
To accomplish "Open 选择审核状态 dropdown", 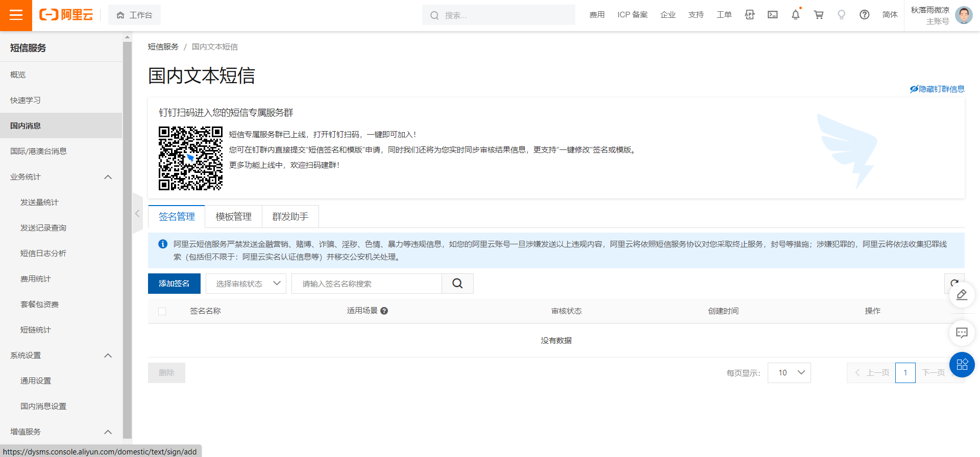I will click(x=246, y=284).
